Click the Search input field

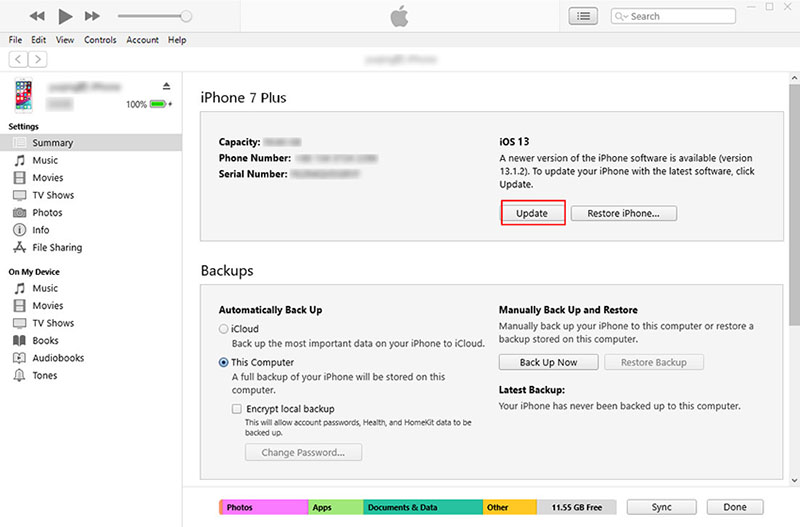point(673,16)
